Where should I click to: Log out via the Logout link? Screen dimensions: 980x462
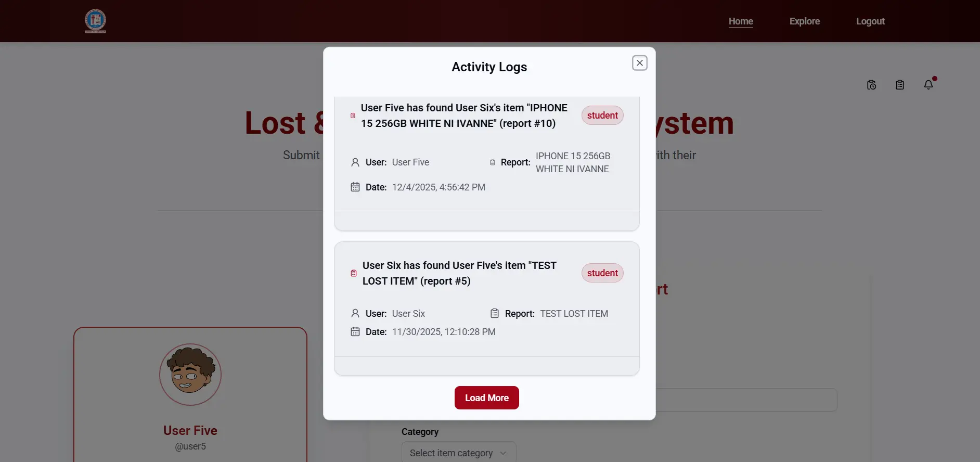870,21
